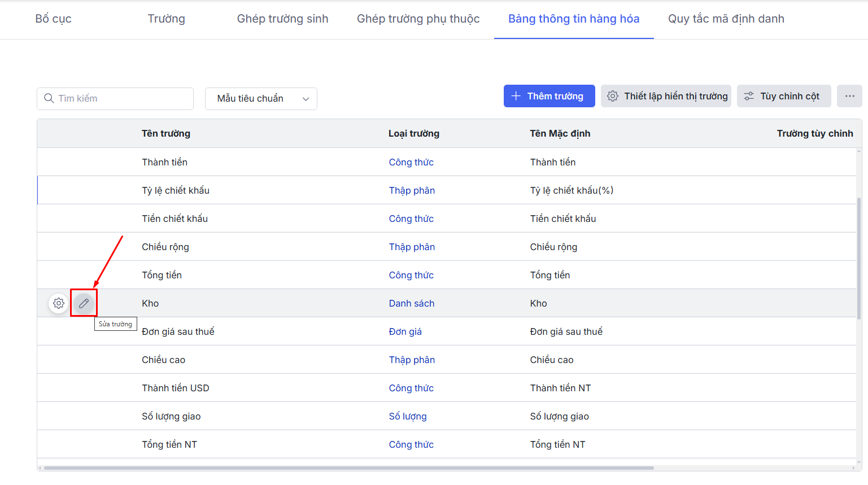Open the Trường tab
Screen dimensions: 868x485
166,19
